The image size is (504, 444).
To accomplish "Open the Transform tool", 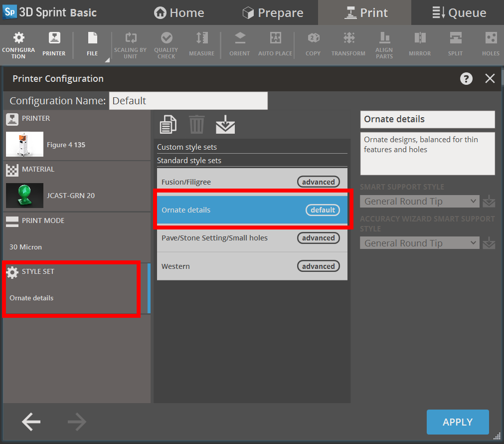I will (x=348, y=44).
